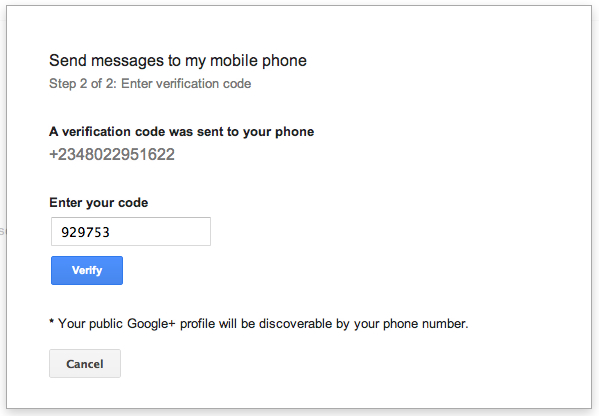Click empty area right of code field
The height and width of the screenshot is (416, 599).
pyautogui.click(x=344, y=231)
